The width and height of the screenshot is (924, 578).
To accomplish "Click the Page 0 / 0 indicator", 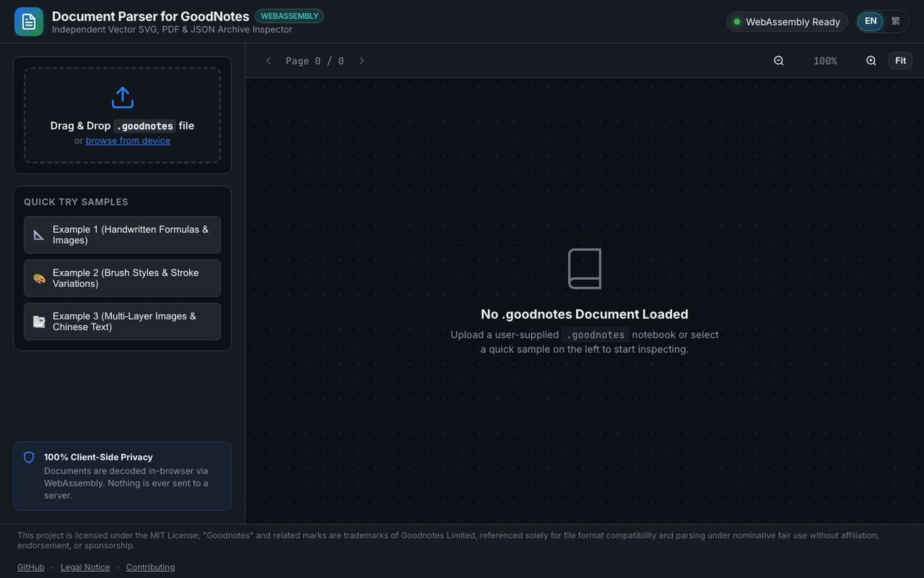I will point(315,61).
